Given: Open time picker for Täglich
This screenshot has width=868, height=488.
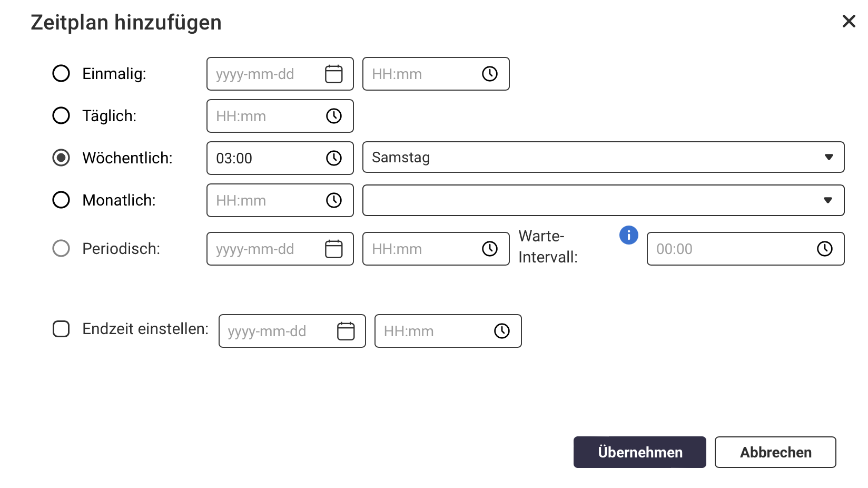Looking at the screenshot, I should 334,116.
